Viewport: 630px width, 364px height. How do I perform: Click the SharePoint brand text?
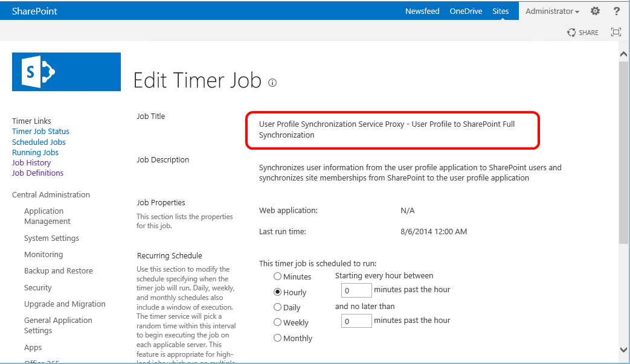(x=34, y=11)
